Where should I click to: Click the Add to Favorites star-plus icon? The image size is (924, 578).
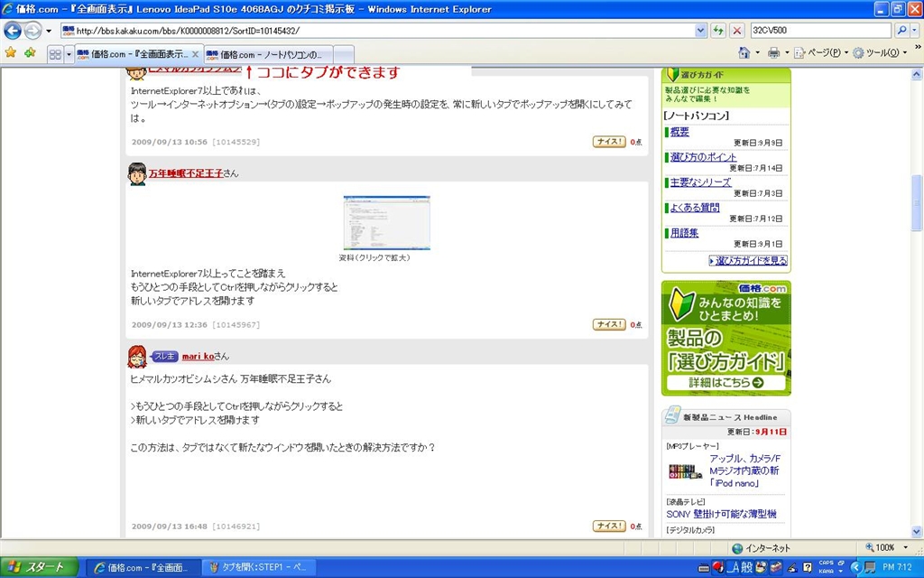[30, 53]
